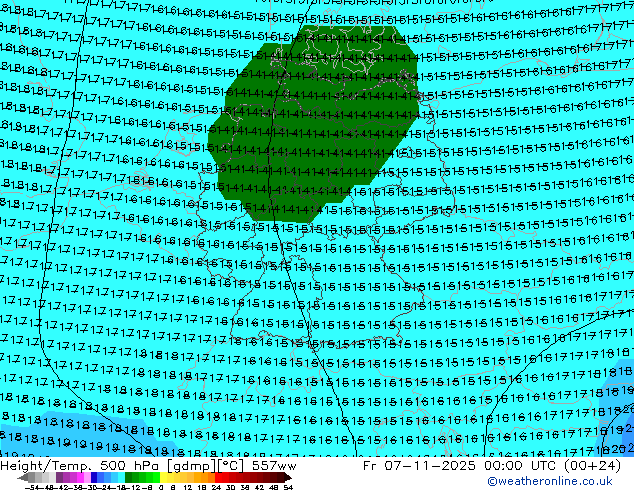Viewport: 634px width, 490px height.
Task: Pick the bright red 24 degree legend swatch
Action: pos(219,478)
